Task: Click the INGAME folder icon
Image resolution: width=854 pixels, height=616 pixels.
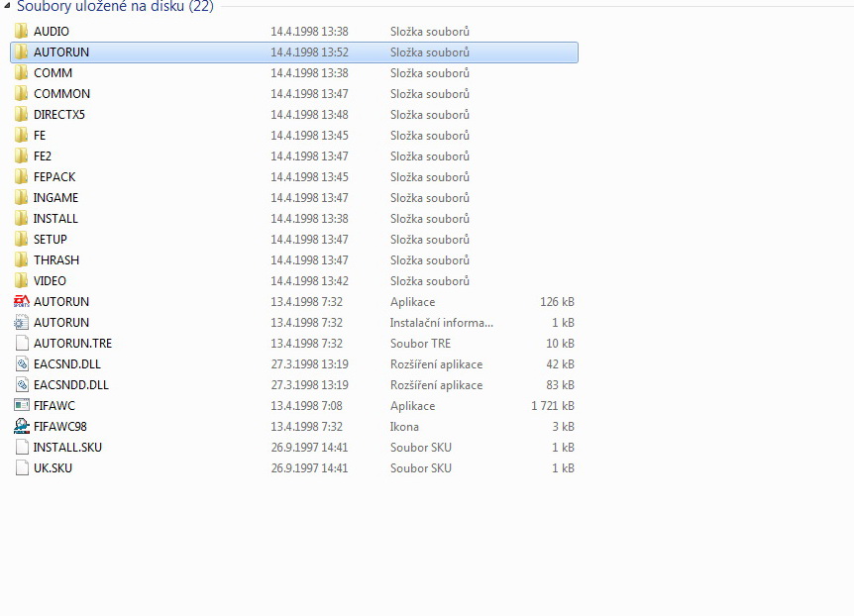Action: pyautogui.click(x=21, y=197)
